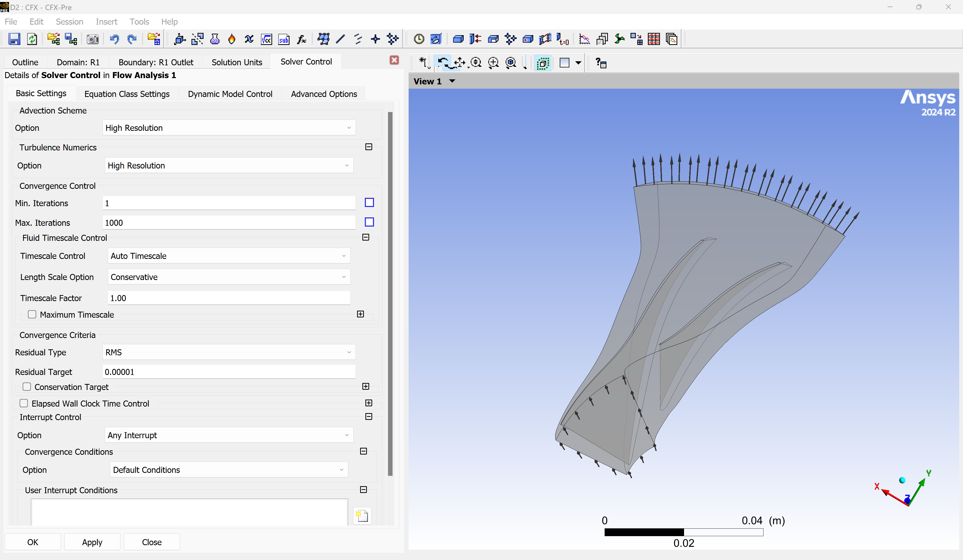Viewport: 963px width, 560px height.
Task: Tick the Maximum Timescale checkbox
Action: tap(32, 314)
